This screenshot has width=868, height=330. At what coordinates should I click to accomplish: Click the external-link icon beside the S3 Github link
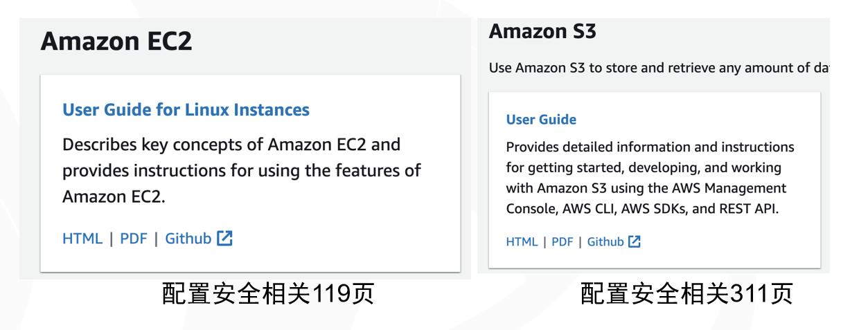[635, 241]
